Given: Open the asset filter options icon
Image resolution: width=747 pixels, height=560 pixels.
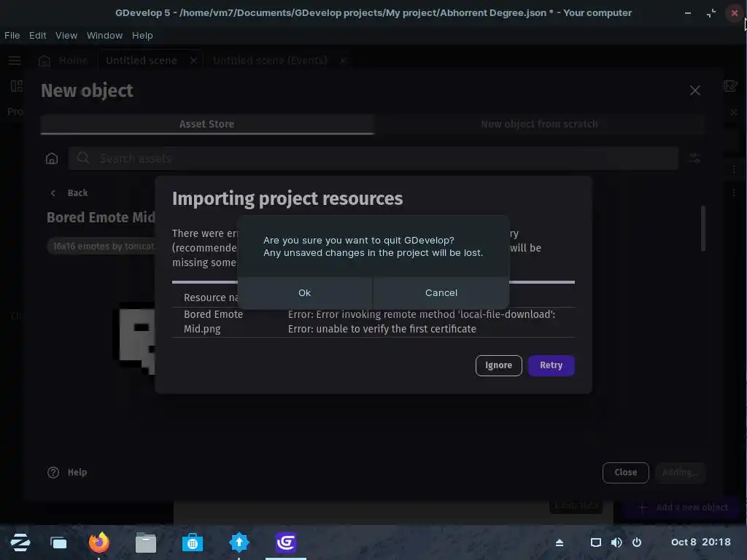Looking at the screenshot, I should [695, 158].
